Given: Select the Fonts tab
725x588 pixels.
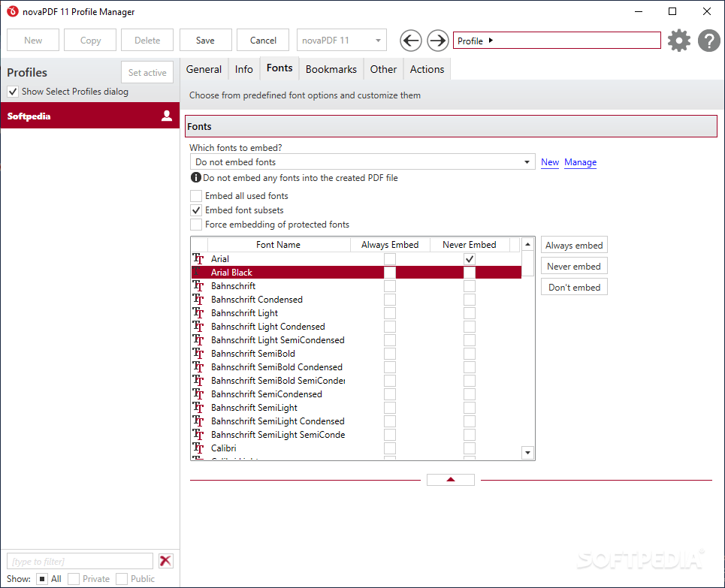Looking at the screenshot, I should click(279, 68).
